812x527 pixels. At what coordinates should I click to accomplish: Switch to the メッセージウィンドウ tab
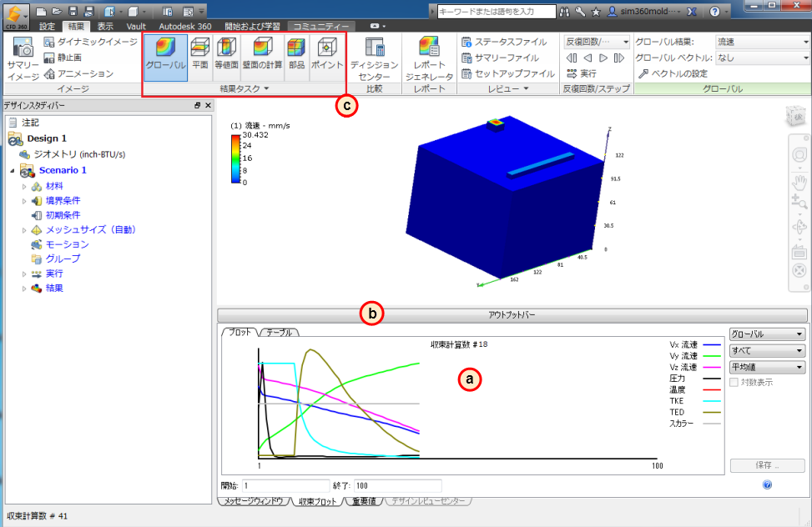click(255, 501)
